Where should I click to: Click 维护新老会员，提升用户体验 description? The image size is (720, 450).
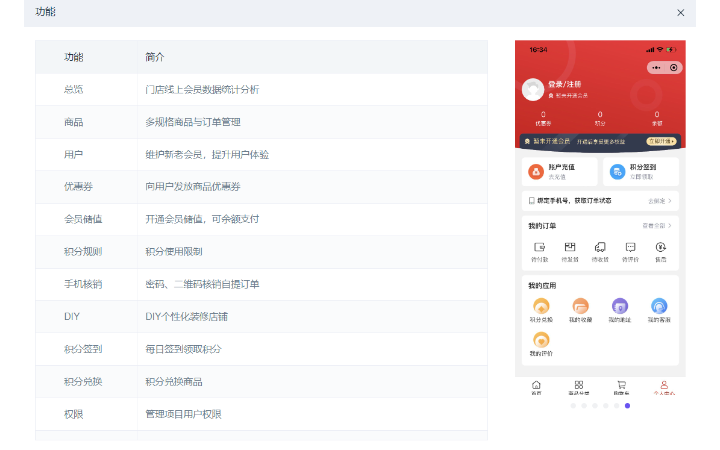(x=207, y=154)
